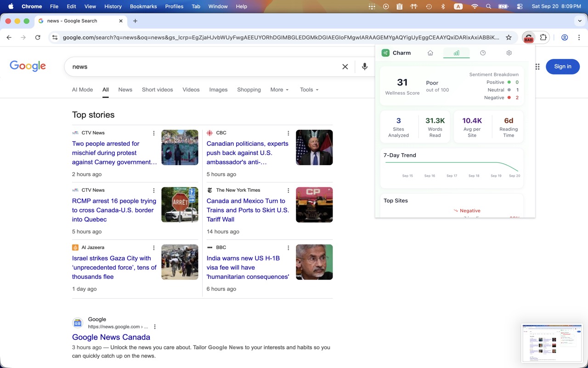Click the 31 Wellness Score value
This screenshot has width=588, height=368.
402,82
